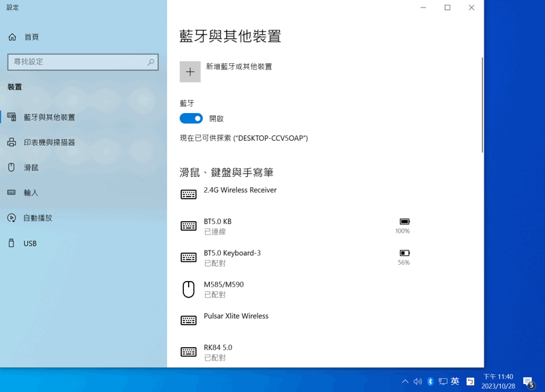Click keyboard icon of BT5.0 KB

click(x=189, y=226)
